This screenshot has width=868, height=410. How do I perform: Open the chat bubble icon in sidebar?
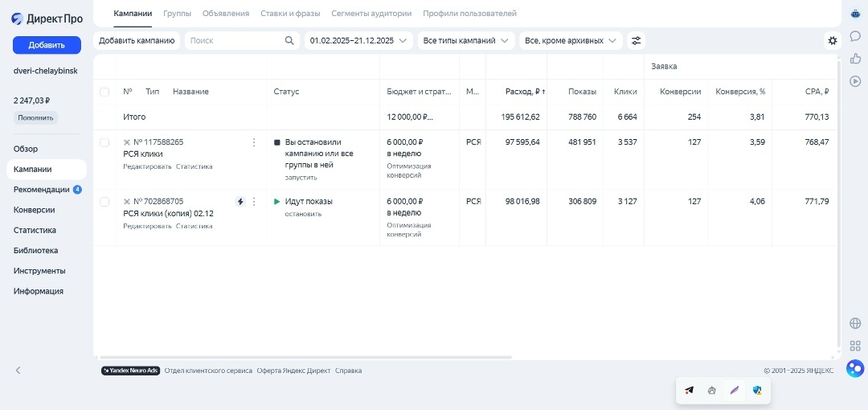point(855,36)
